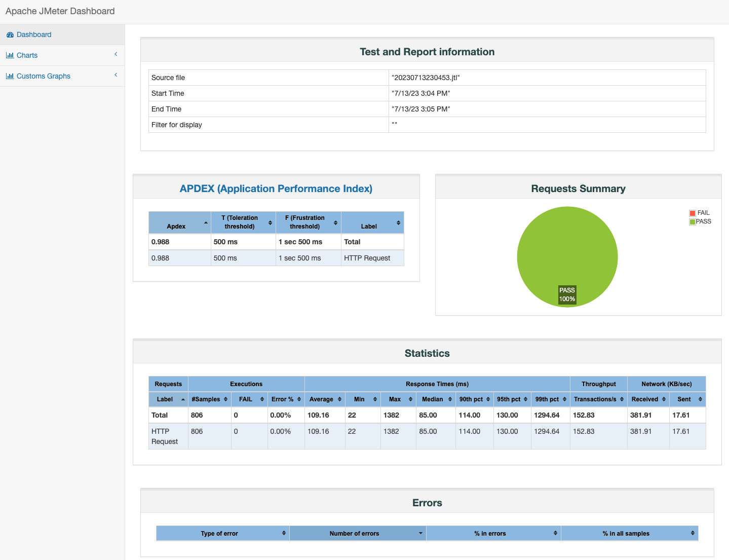
Task: Click the 152.83 throughput in Total row
Action: tap(584, 415)
